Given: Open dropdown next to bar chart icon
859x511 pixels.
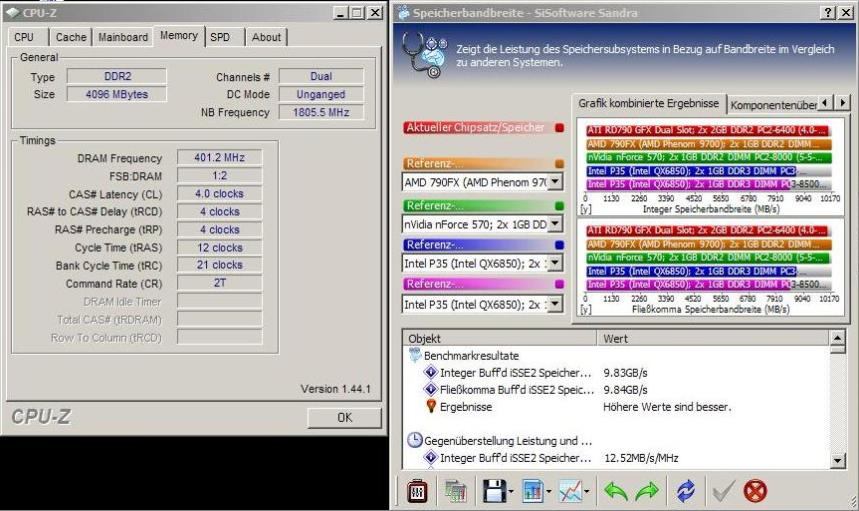Looking at the screenshot, I should (548, 492).
